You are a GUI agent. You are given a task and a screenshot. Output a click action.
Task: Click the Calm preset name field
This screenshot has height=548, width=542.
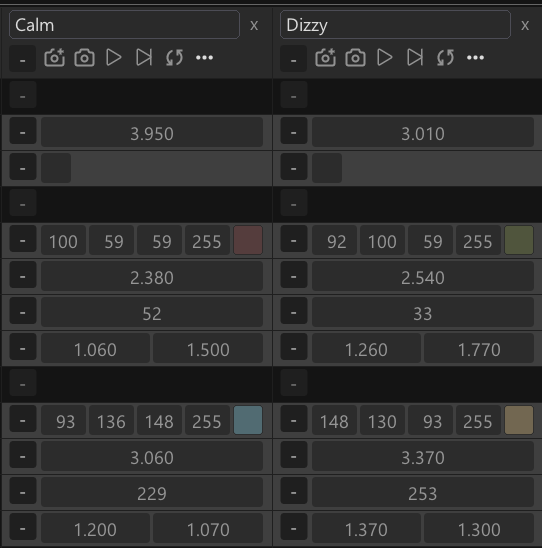pyautogui.click(x=124, y=25)
